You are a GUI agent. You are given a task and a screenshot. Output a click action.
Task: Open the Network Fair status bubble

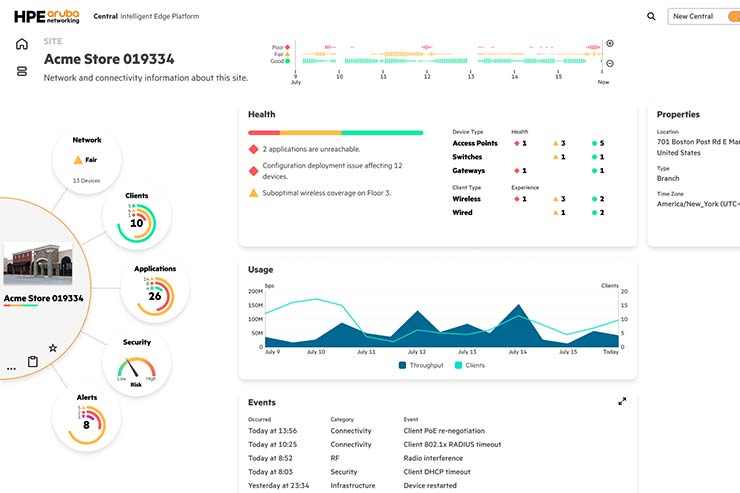tap(86, 159)
